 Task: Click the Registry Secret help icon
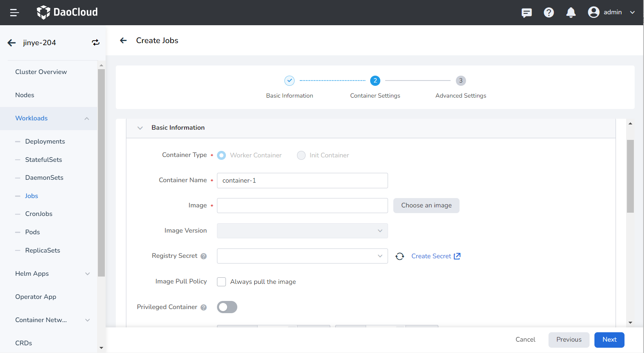[x=204, y=256]
